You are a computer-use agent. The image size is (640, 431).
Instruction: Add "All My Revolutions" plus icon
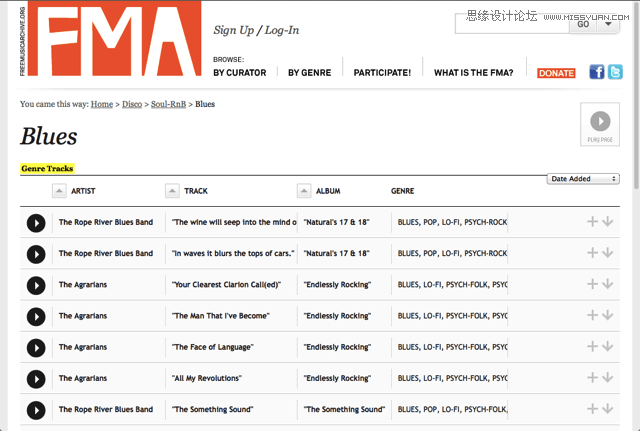[592, 377]
